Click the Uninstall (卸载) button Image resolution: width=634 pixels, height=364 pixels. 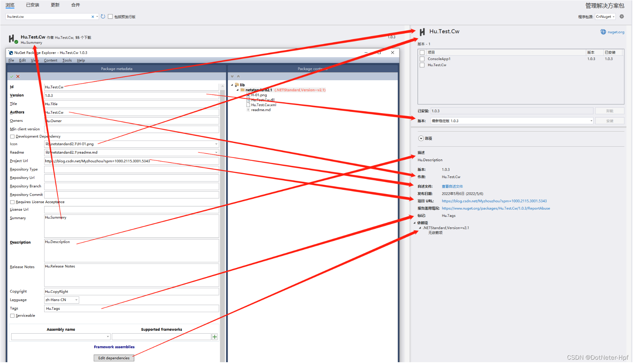(610, 111)
